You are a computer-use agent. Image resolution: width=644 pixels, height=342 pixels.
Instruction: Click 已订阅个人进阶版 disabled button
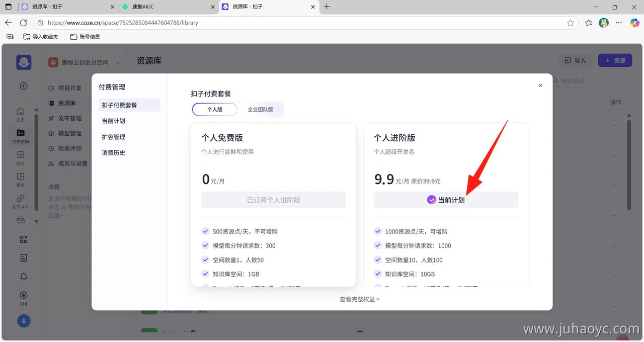(274, 200)
